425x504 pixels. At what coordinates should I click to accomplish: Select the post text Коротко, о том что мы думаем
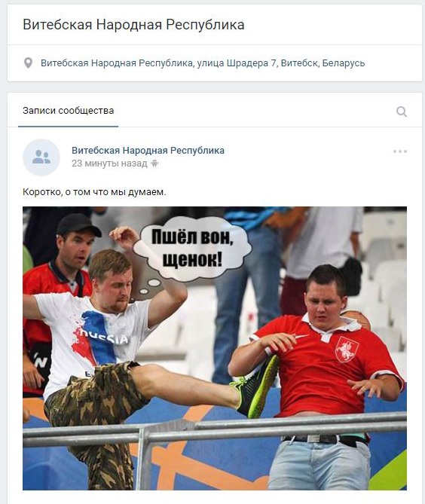tap(94, 192)
